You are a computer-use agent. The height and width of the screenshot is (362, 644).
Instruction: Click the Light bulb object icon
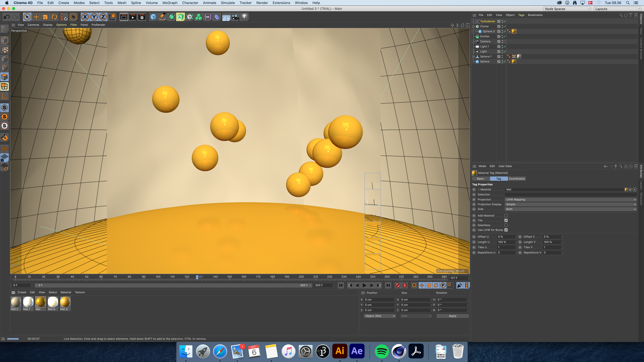coord(245,17)
